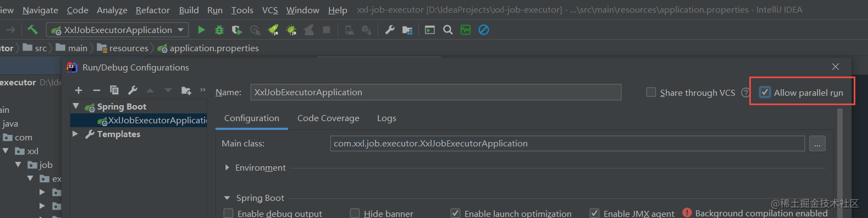Browse main class with the ... button

(817, 144)
